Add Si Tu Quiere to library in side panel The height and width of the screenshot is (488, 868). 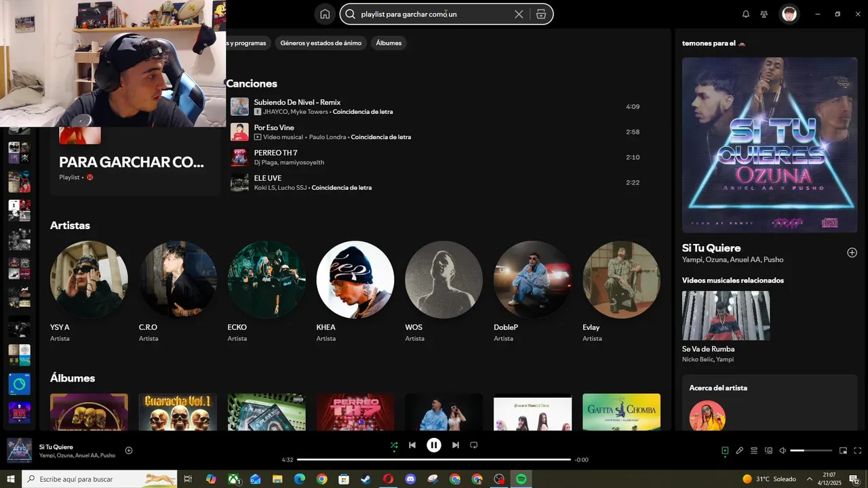[852, 253]
